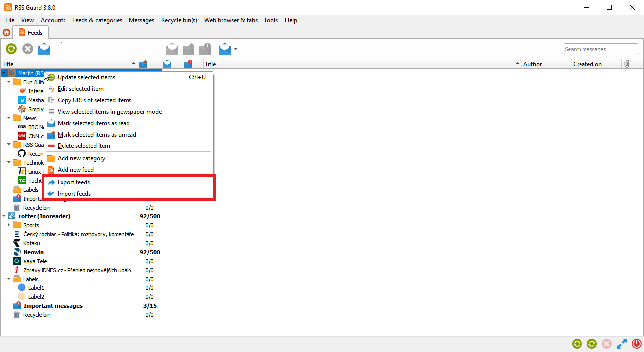644x352 pixels.
Task: Open the Feeds & categories menu
Action: 97,20
